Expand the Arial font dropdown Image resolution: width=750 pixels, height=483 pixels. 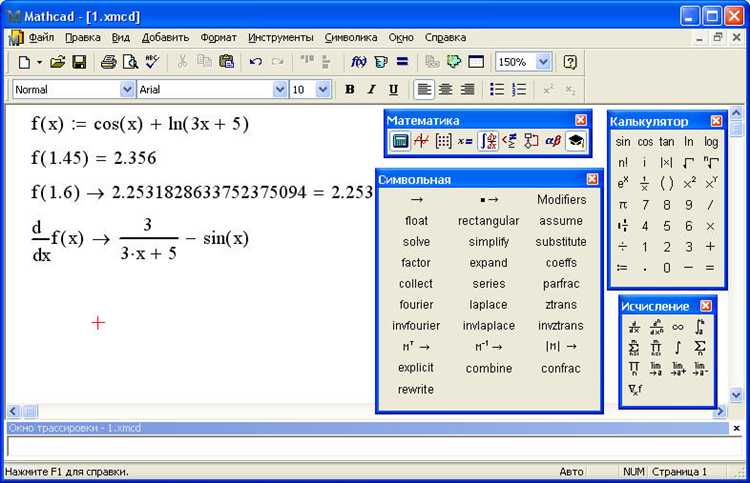pos(280,89)
